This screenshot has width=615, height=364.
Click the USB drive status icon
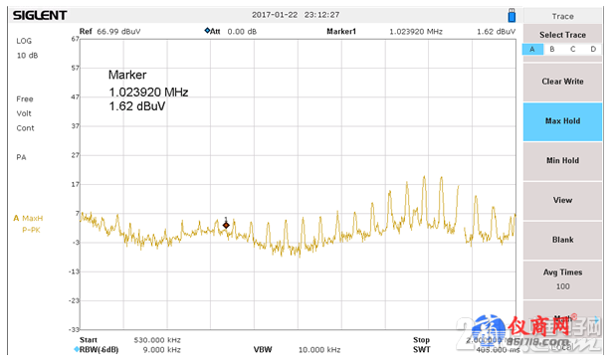(x=512, y=15)
